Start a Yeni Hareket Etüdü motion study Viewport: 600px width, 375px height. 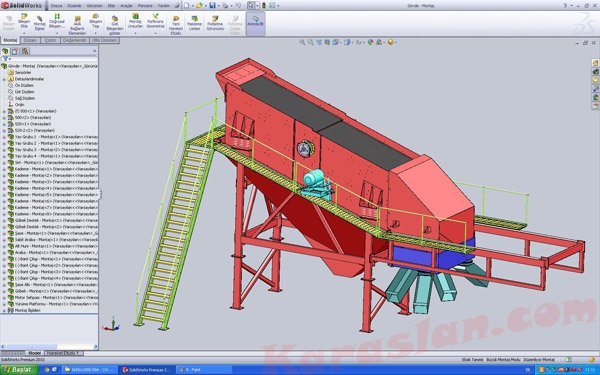pyautogui.click(x=176, y=25)
